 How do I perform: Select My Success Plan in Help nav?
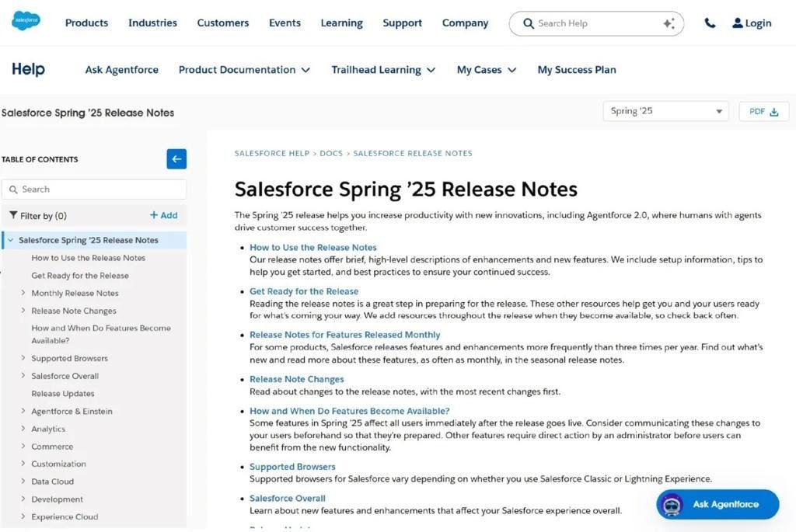click(576, 70)
